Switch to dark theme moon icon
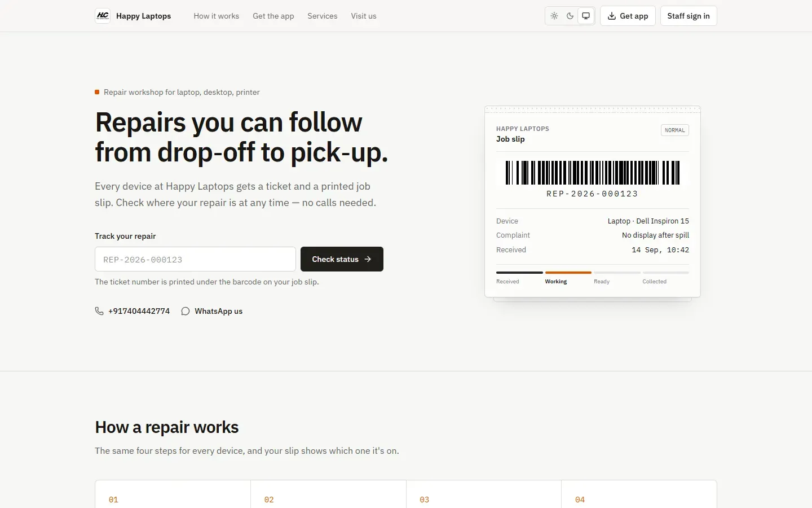The image size is (812, 508). (x=570, y=16)
